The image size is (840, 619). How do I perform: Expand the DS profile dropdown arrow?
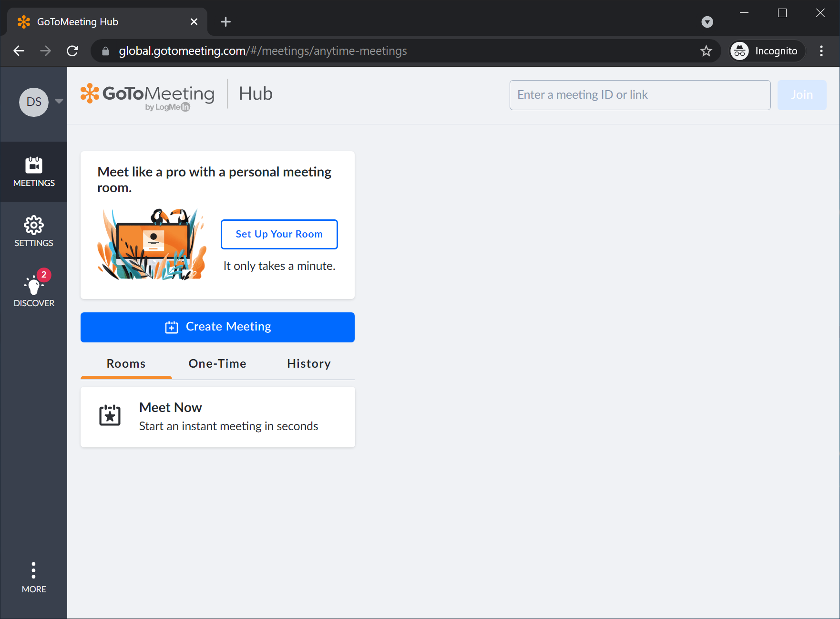[x=59, y=101]
